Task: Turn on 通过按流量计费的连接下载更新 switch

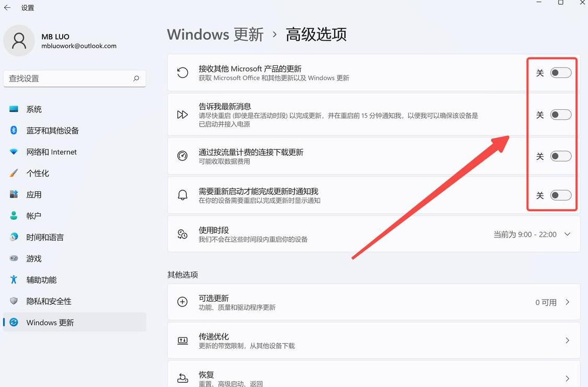Action: coord(561,156)
